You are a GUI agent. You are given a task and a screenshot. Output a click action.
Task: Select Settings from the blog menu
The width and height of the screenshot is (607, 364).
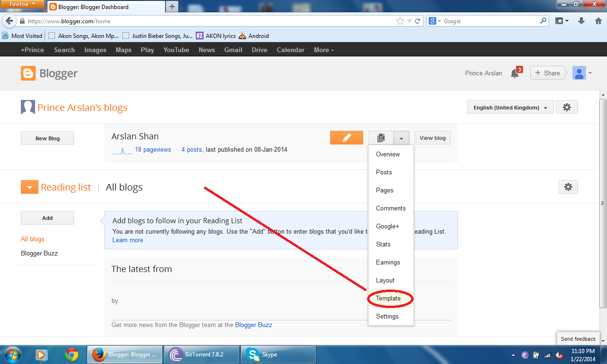pos(391,317)
